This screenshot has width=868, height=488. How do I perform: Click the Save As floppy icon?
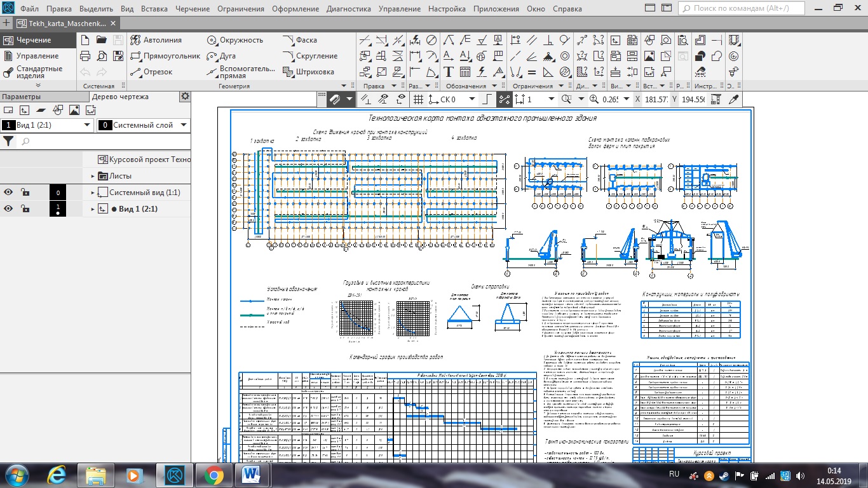118,56
